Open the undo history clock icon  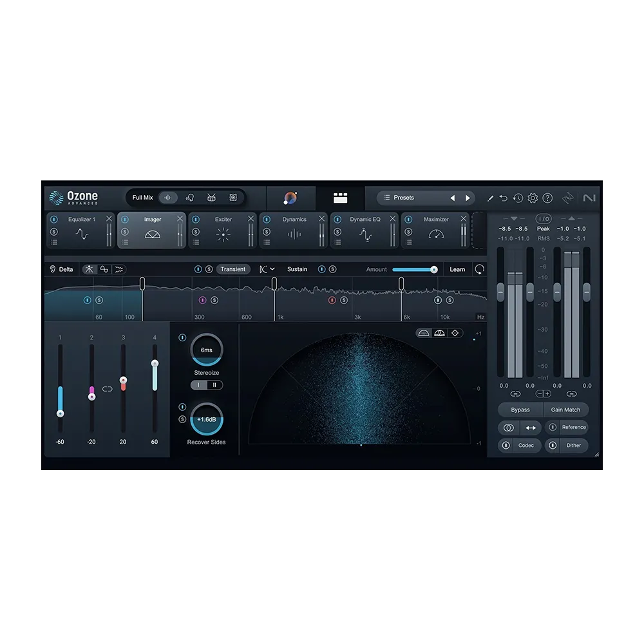(518, 198)
